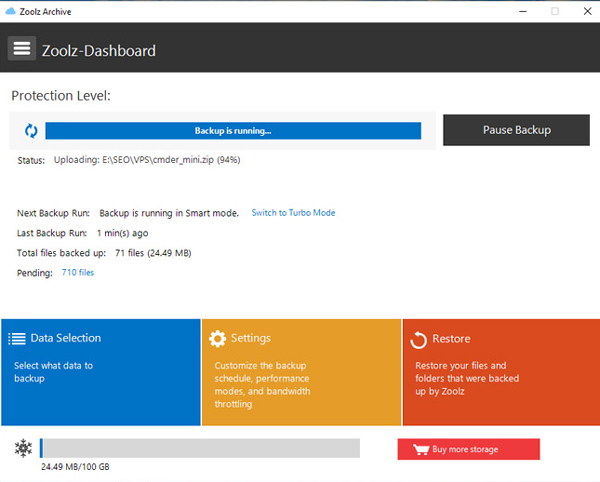Click the Settings gear icon
The width and height of the screenshot is (600, 482).
(217, 339)
